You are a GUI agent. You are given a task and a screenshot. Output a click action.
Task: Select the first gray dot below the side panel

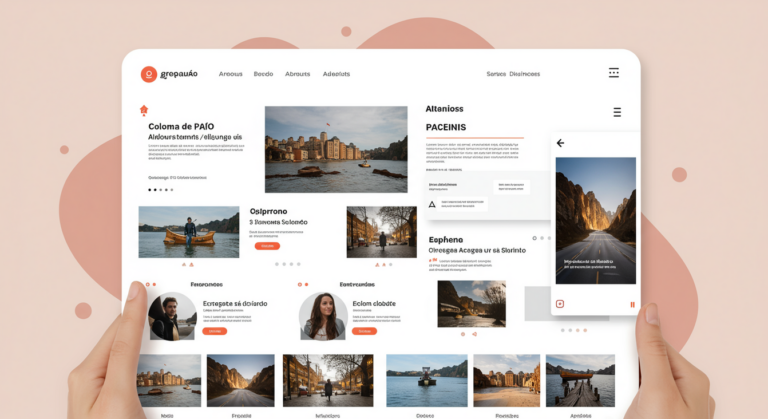pyautogui.click(x=563, y=330)
